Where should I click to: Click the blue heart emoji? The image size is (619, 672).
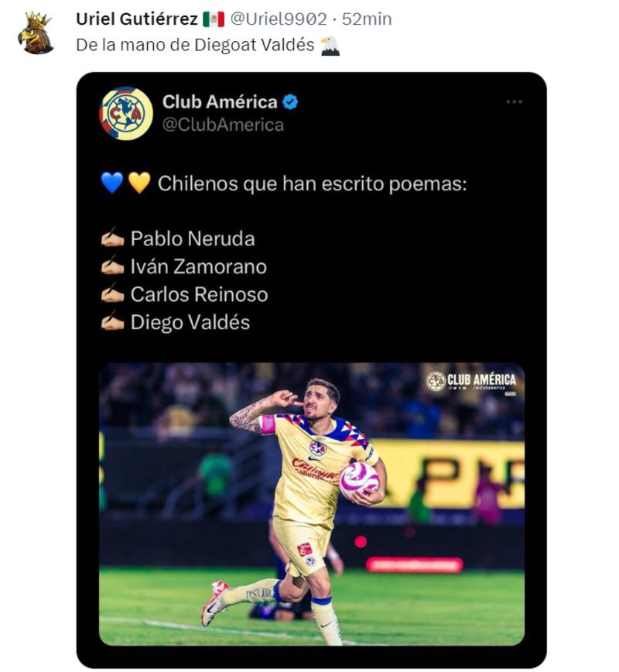tap(112, 183)
